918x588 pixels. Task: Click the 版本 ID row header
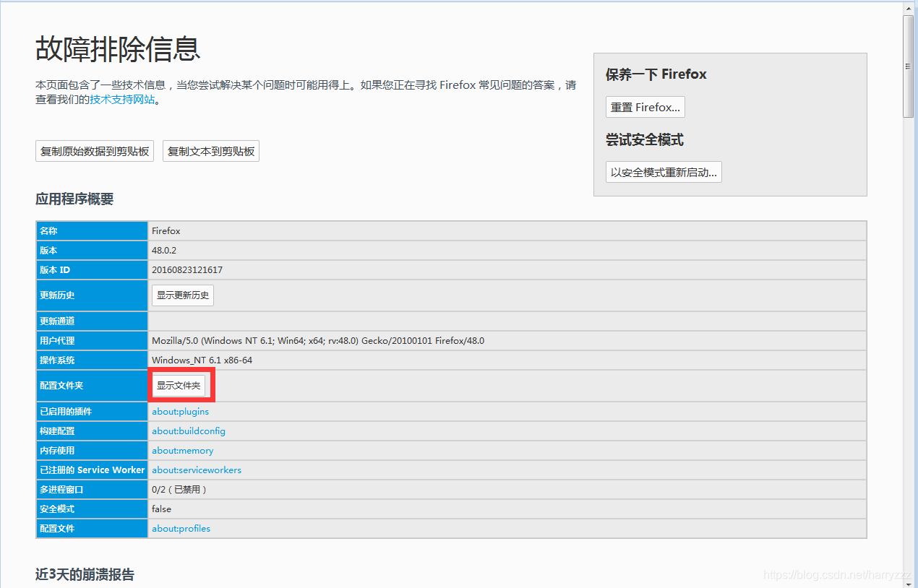(x=93, y=269)
